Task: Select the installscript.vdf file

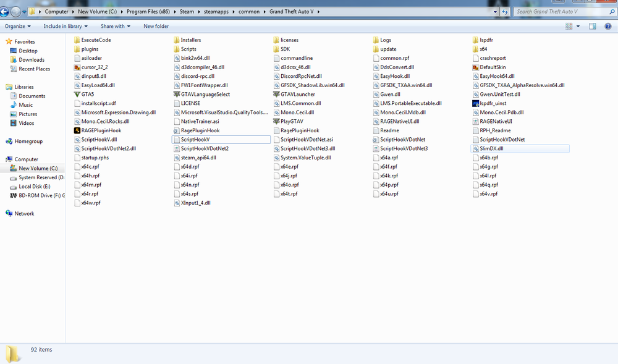Action: (95, 104)
